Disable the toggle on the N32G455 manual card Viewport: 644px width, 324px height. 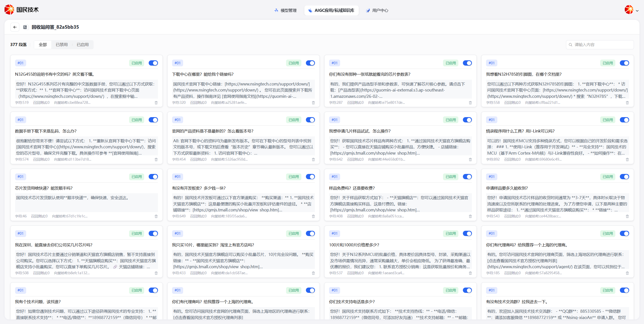(x=153, y=63)
